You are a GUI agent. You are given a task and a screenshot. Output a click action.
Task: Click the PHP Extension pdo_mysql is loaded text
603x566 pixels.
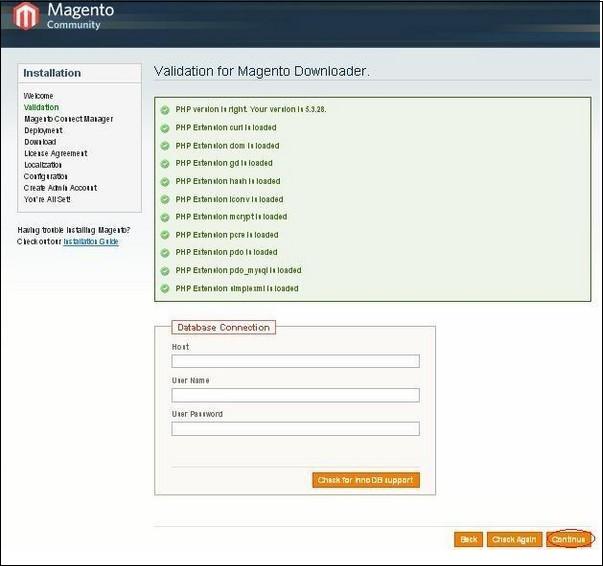238,270
